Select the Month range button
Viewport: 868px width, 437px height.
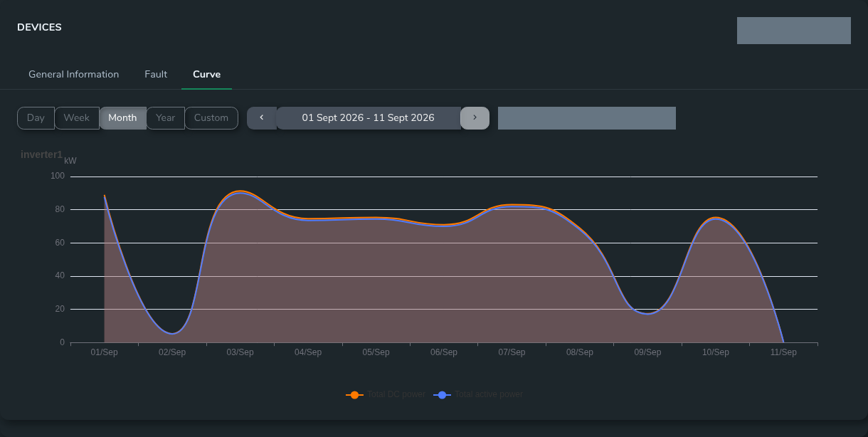(122, 118)
